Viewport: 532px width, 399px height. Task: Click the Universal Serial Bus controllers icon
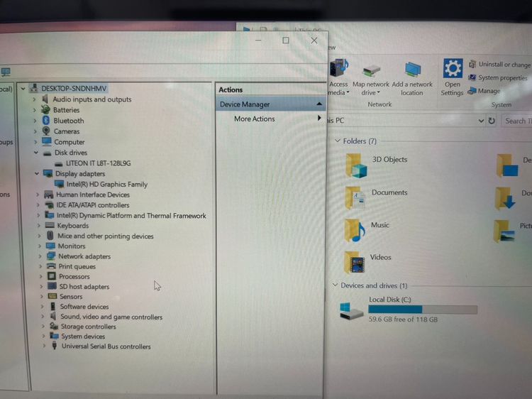(x=55, y=346)
